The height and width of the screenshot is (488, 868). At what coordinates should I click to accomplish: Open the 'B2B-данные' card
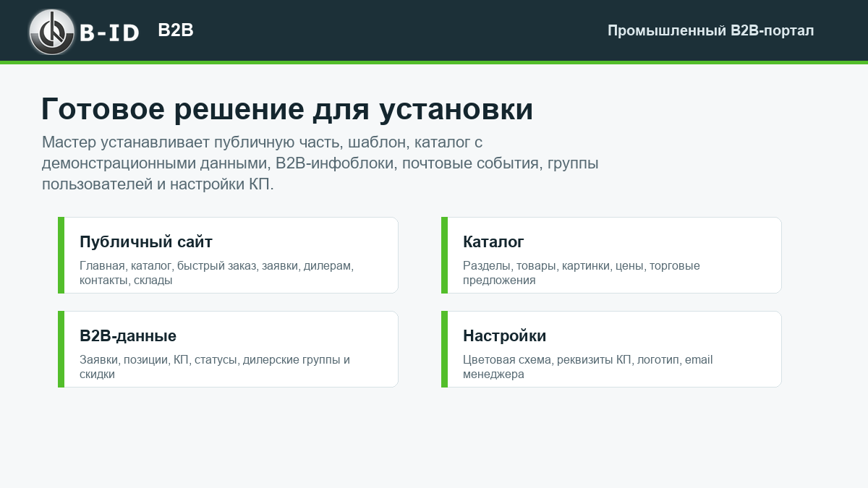228,349
